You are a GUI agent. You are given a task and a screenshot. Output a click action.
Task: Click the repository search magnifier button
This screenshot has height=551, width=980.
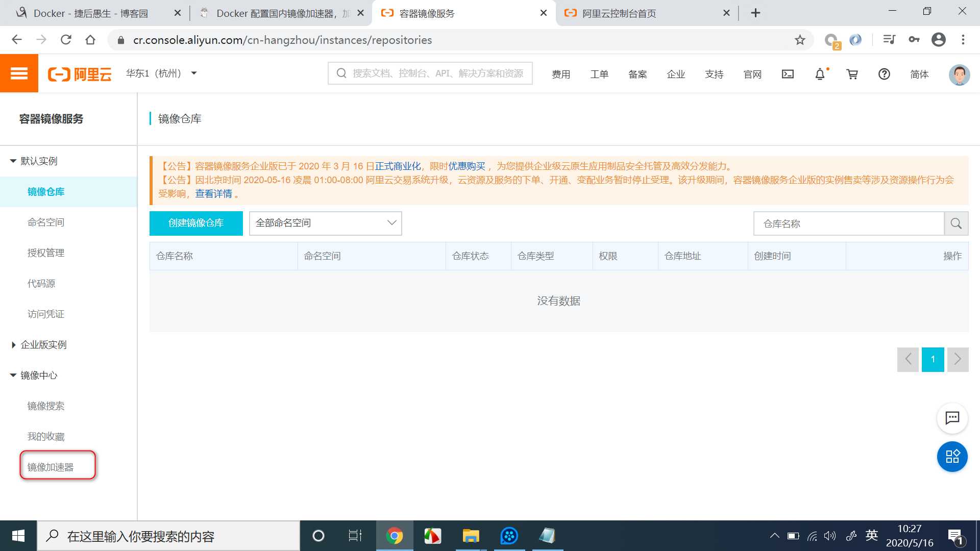coord(956,223)
